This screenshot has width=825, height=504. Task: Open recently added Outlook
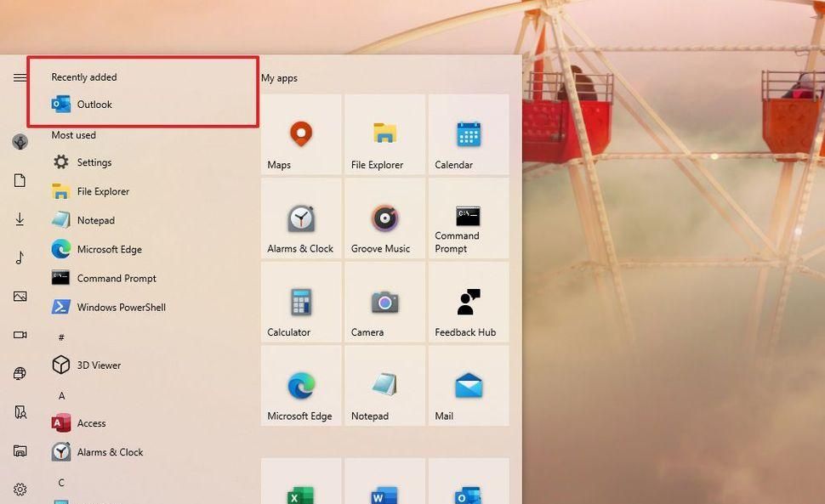[x=94, y=104]
